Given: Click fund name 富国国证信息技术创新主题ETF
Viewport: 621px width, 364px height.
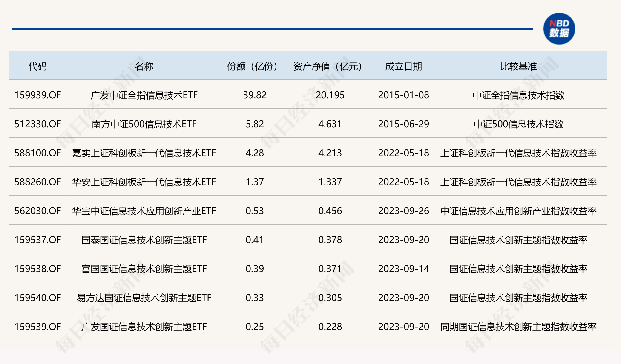Looking at the screenshot, I should (144, 269).
